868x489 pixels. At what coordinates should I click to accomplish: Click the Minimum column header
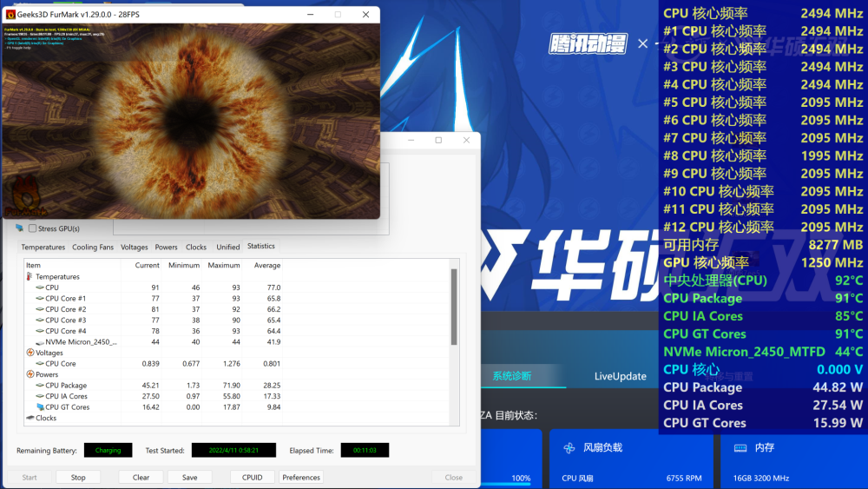(182, 265)
